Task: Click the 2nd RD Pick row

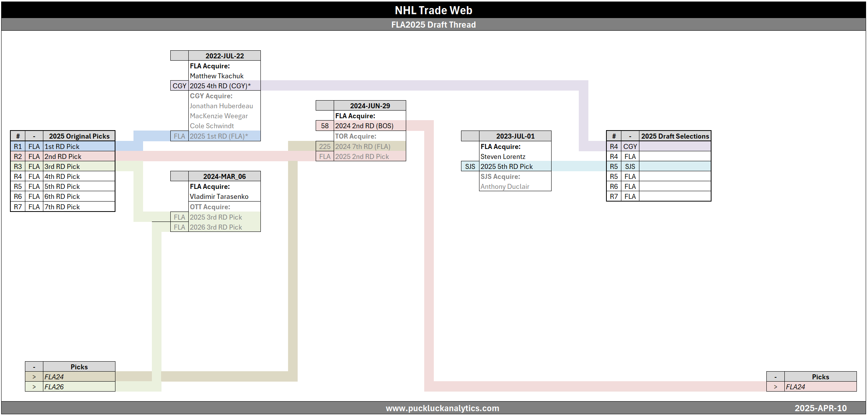Action: point(63,156)
